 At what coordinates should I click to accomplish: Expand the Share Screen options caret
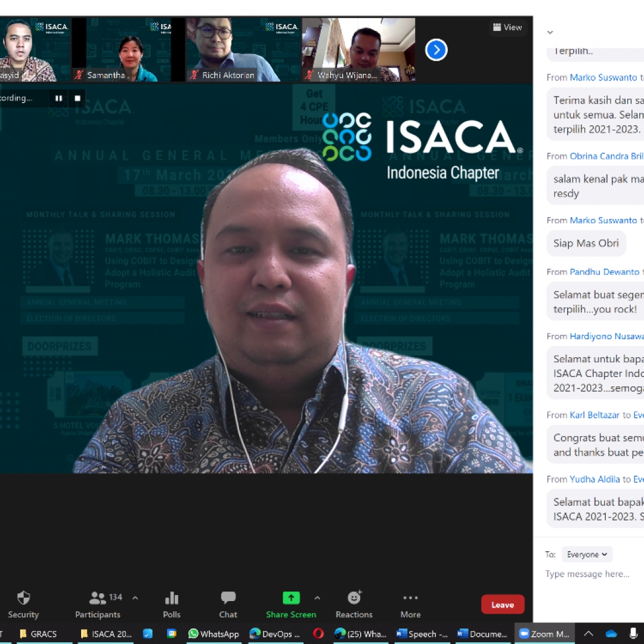(x=317, y=598)
